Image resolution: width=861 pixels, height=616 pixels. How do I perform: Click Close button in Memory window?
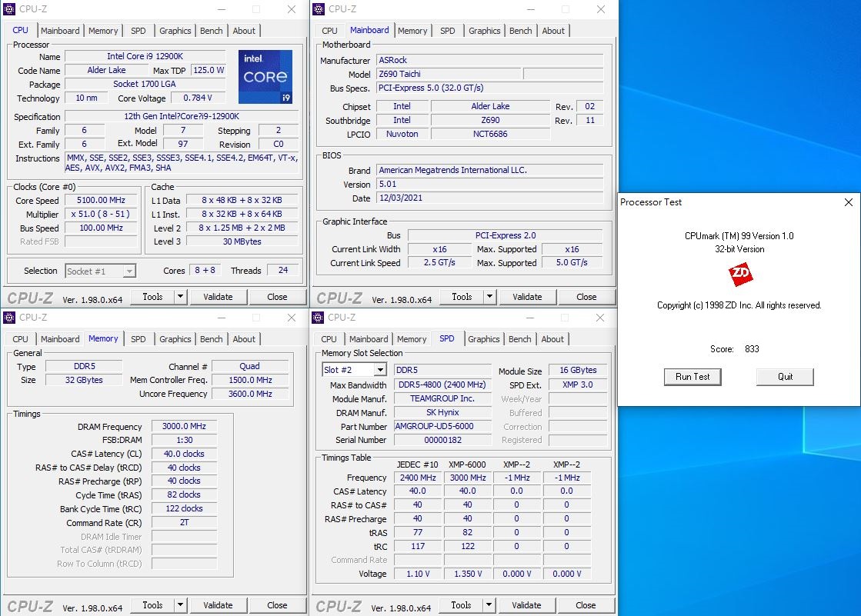tap(277, 605)
